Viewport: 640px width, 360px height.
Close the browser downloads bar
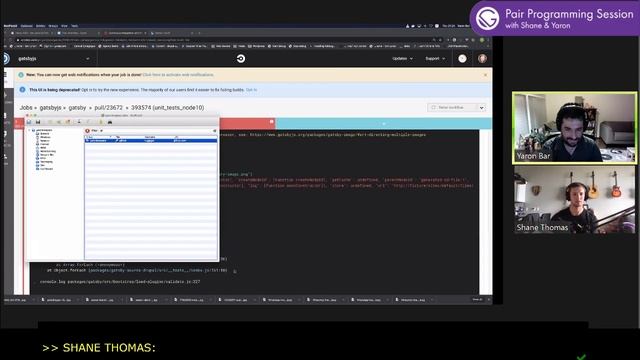(489, 300)
